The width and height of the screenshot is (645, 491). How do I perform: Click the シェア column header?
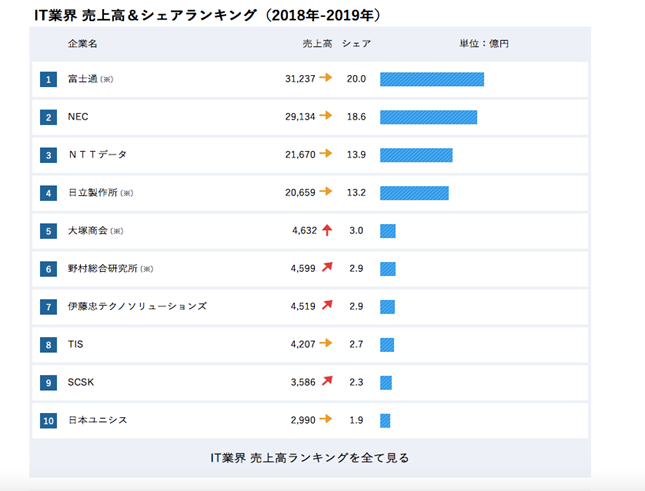tap(356, 44)
